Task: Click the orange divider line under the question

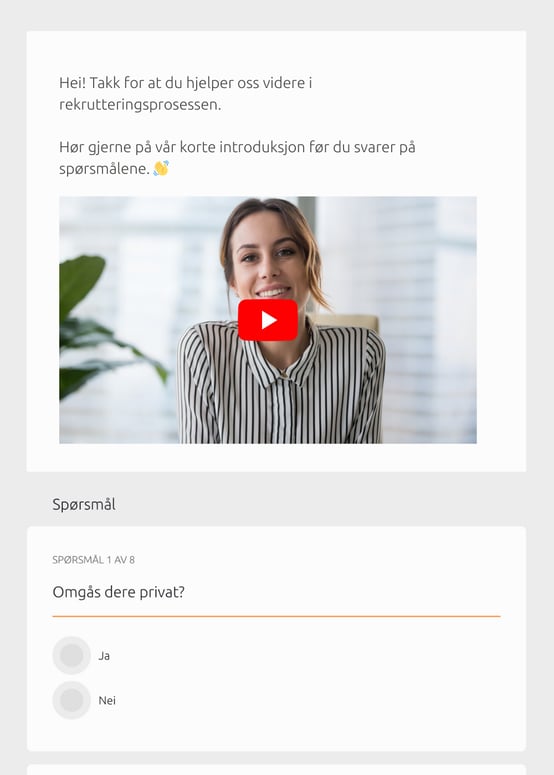Action: [x=276, y=616]
